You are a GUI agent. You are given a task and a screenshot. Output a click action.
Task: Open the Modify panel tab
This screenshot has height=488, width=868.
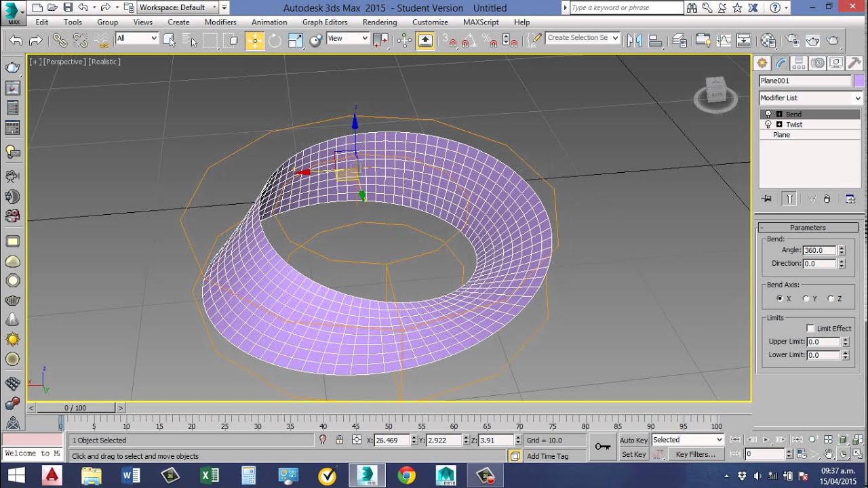click(781, 63)
